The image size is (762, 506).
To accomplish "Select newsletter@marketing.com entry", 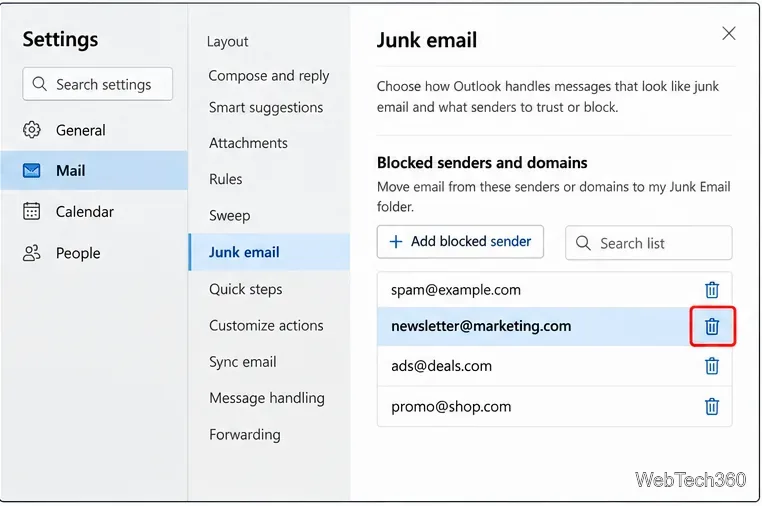I will click(554, 326).
